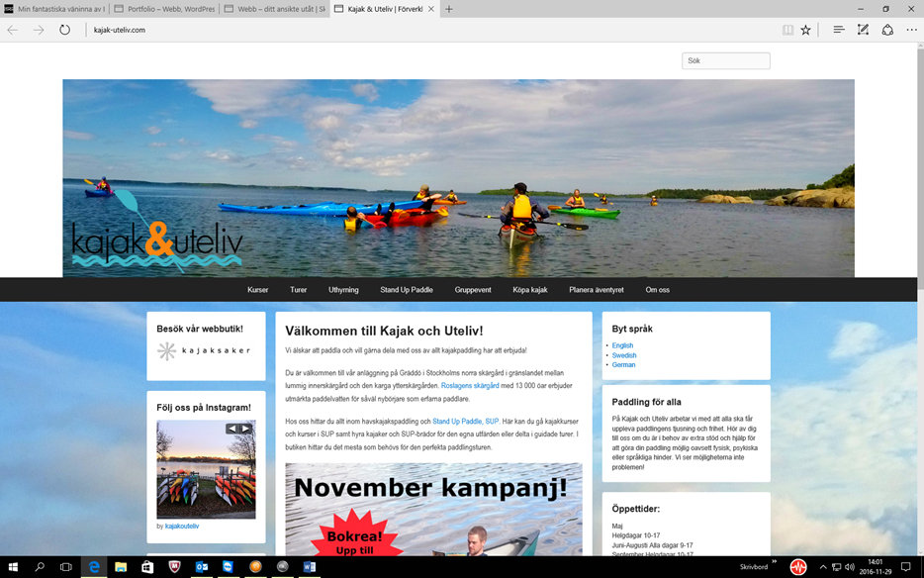Open Task View from the taskbar
Image resolution: width=924 pixels, height=578 pixels.
(x=66, y=567)
